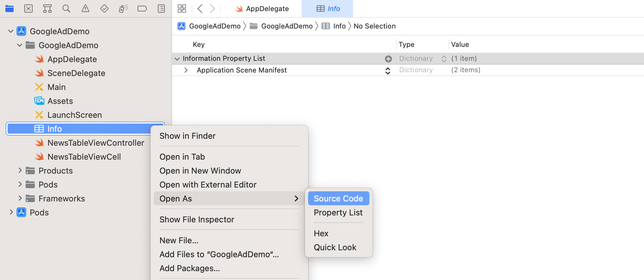644x280 pixels.
Task: Open the Report navigator icon
Action: click(x=161, y=9)
